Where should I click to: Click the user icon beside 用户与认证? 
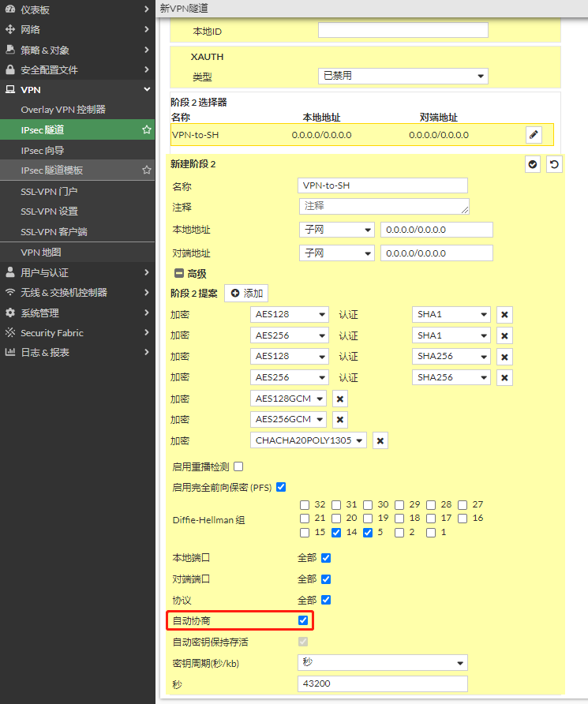click(10, 272)
